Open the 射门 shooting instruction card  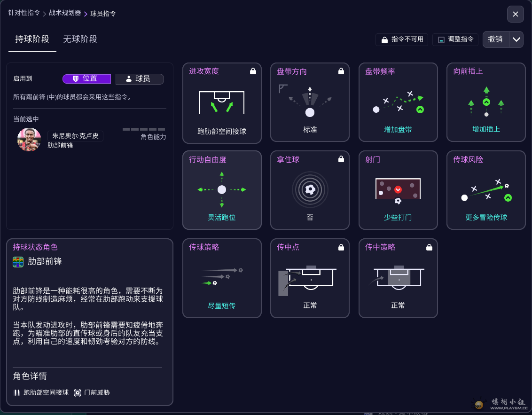(398, 190)
